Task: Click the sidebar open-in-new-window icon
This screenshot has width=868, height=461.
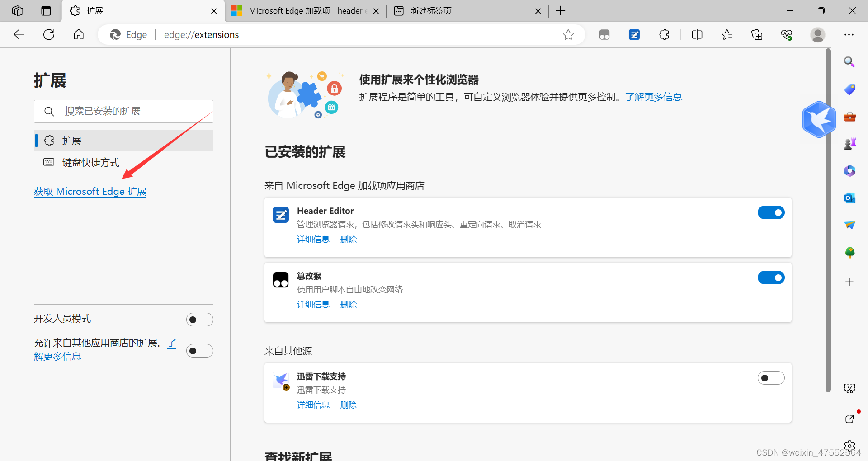Action: 849,419
